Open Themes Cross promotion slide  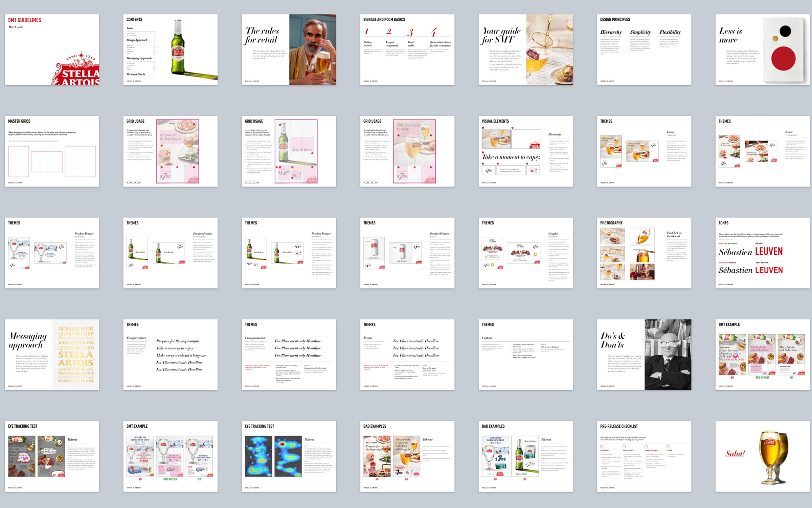pyautogui.click(x=289, y=355)
